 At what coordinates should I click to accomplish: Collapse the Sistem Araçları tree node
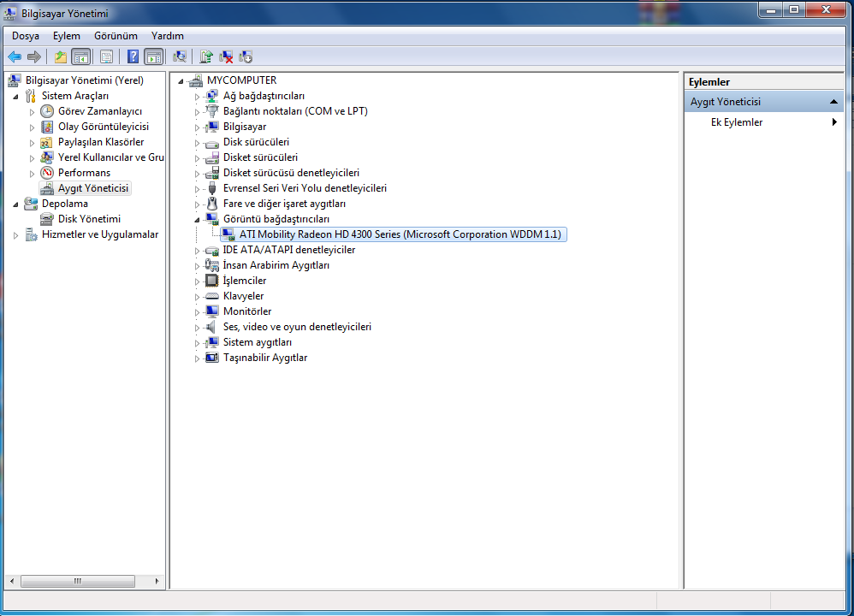(x=15, y=97)
